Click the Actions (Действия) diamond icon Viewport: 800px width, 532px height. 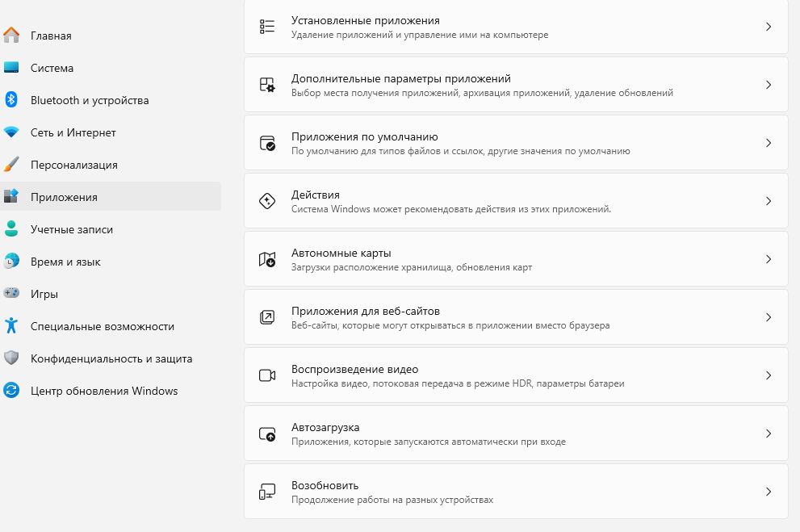click(267, 201)
